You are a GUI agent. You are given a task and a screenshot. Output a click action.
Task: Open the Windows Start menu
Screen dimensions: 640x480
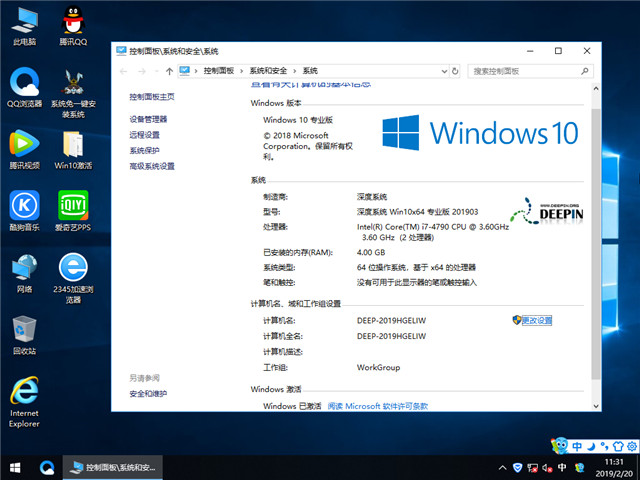coord(15,468)
